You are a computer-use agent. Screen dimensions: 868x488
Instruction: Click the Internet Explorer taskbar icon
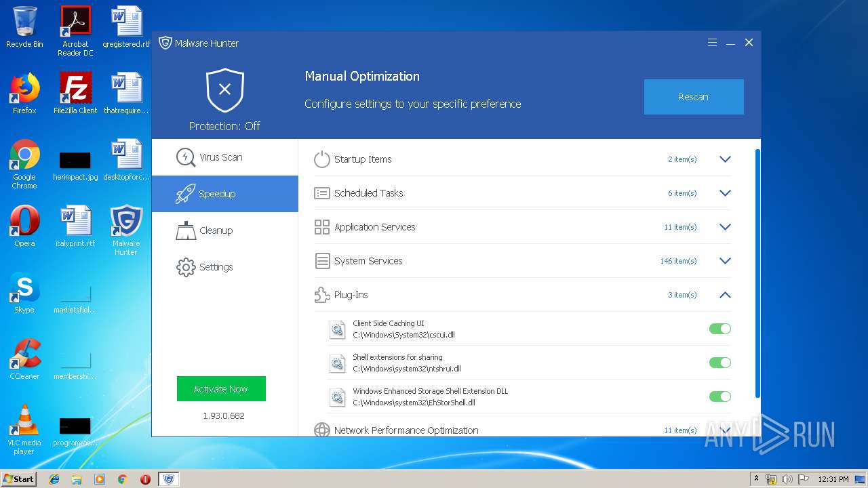(54, 479)
